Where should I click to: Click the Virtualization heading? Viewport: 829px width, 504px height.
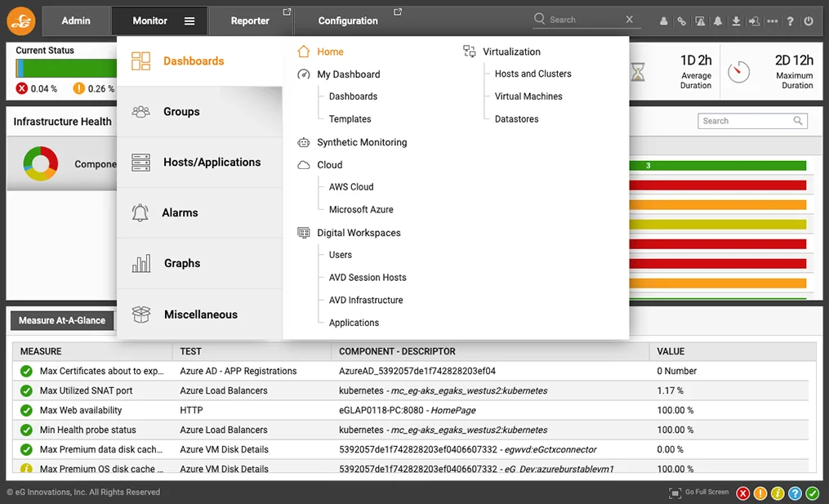(x=511, y=51)
